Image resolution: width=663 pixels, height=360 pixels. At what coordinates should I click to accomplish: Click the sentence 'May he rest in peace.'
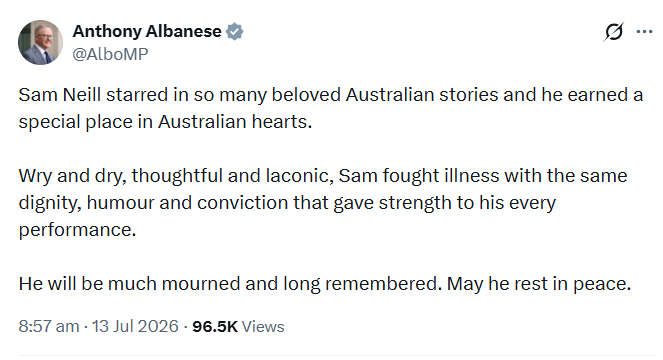[x=539, y=283]
